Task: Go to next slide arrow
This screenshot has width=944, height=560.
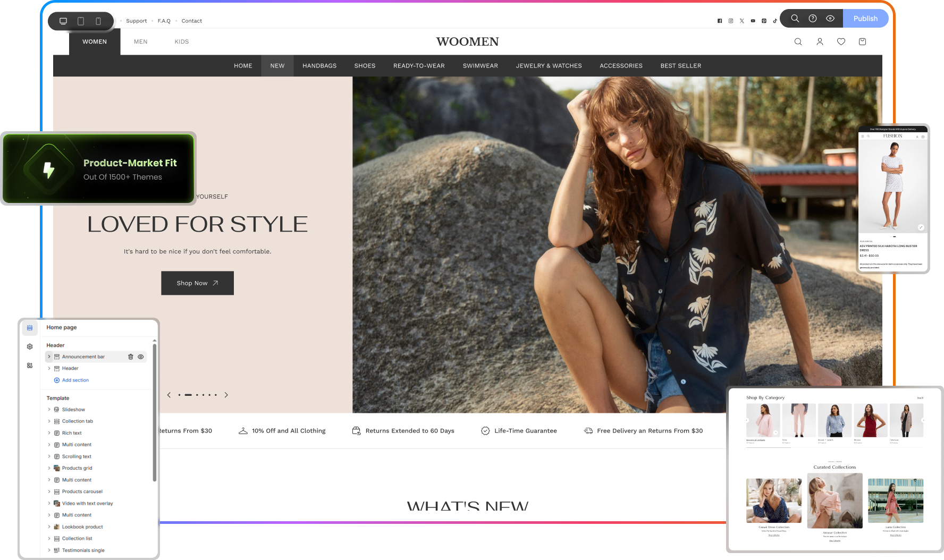Action: tap(226, 395)
